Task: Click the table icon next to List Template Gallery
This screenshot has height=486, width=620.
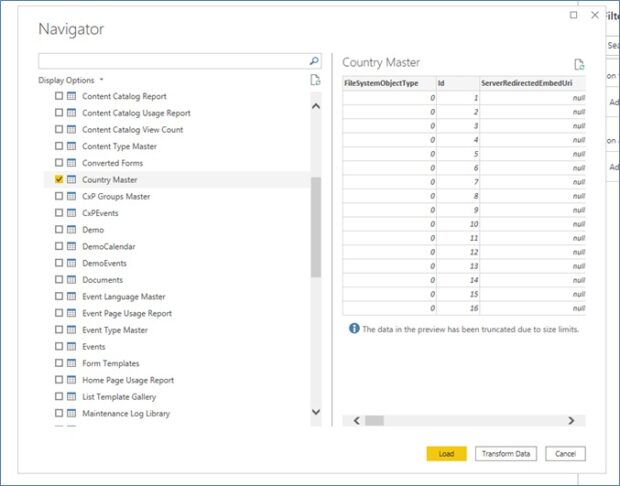Action: click(72, 397)
